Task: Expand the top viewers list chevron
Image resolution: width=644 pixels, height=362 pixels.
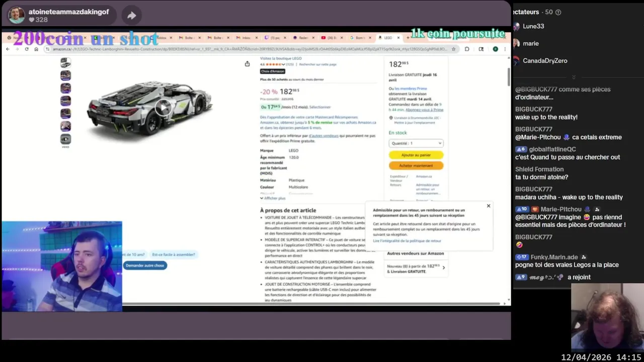Action: coord(574,77)
